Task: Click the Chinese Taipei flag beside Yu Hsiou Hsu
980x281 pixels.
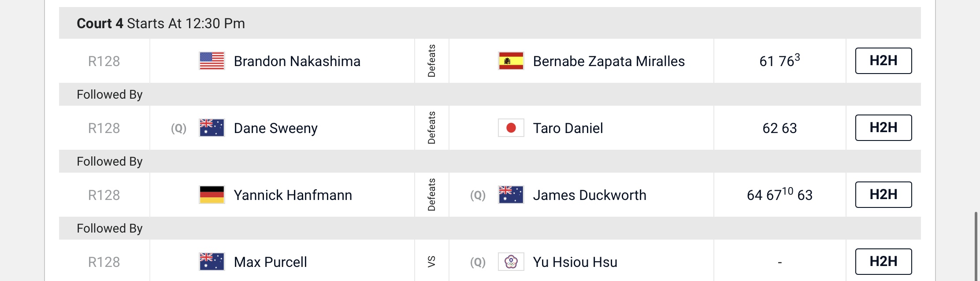Action: (x=511, y=262)
